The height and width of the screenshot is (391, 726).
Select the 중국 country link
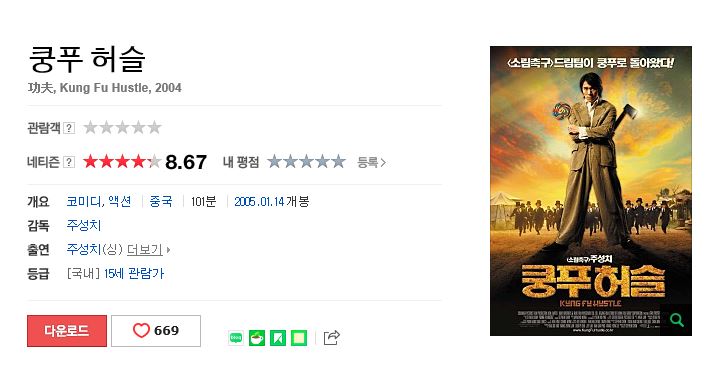tap(161, 202)
